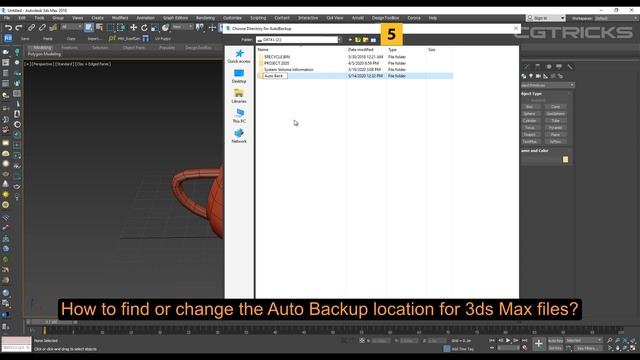This screenshot has height=360, width=640.
Task: Select the System Volume Information folder
Action: 289,69
